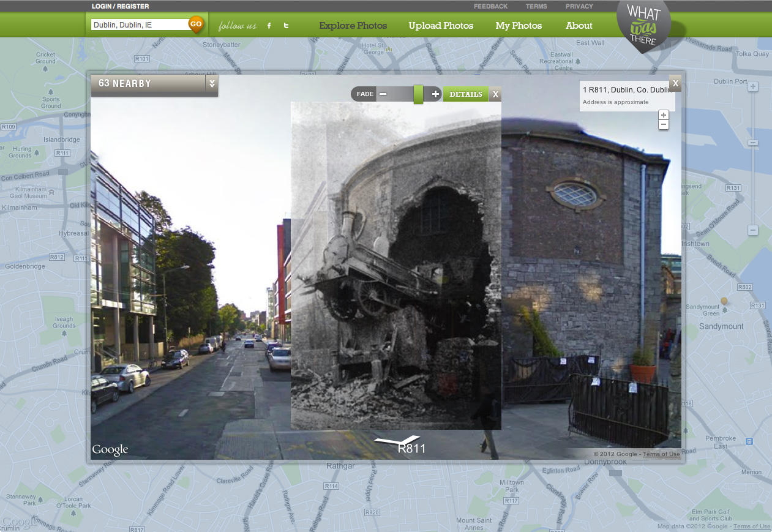Open the Terms link in the top bar
The height and width of the screenshot is (532, 772).
pyautogui.click(x=536, y=6)
